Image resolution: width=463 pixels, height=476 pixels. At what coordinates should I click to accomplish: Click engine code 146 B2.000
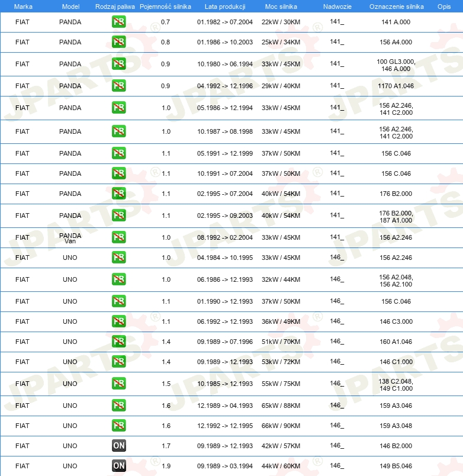click(x=396, y=446)
